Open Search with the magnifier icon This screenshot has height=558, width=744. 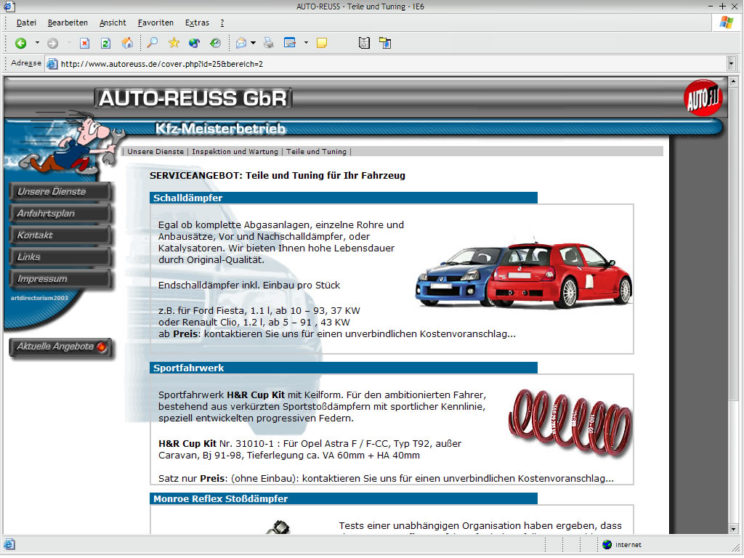click(152, 43)
